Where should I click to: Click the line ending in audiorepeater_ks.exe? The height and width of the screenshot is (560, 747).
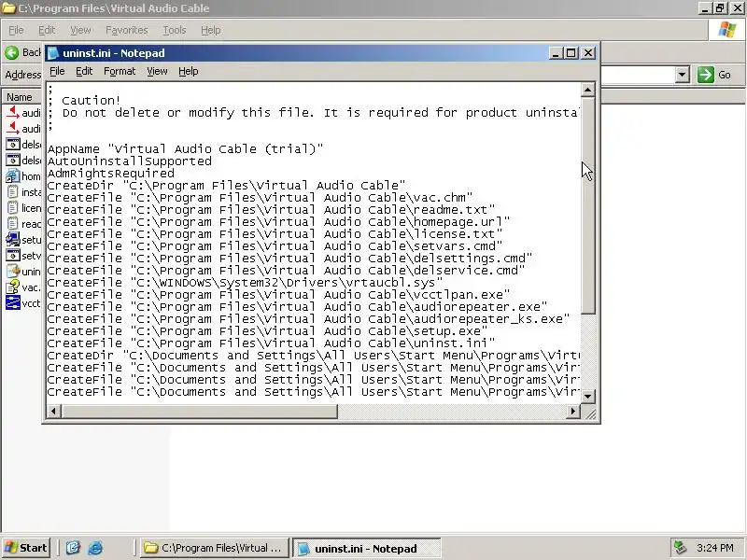click(308, 319)
